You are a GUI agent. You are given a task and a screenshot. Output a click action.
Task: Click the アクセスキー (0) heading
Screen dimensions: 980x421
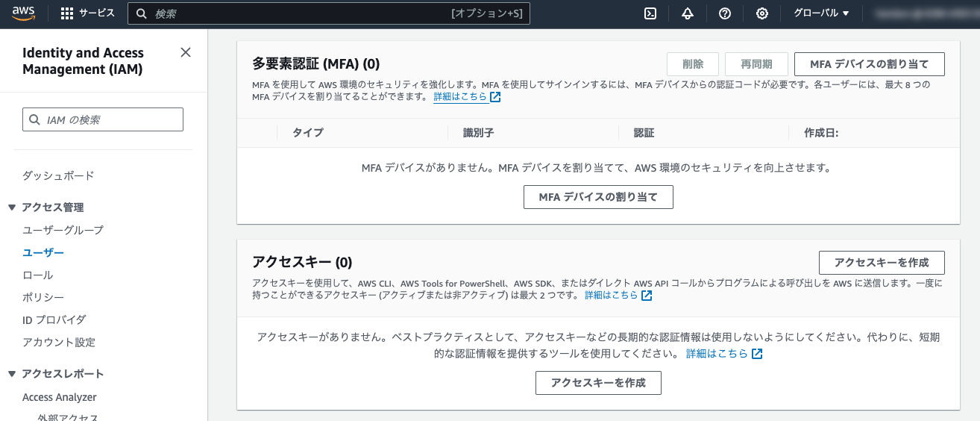click(x=302, y=262)
